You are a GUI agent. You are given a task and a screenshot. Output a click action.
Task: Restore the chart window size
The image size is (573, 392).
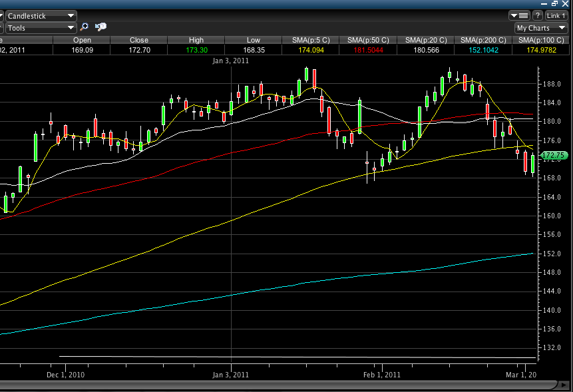click(555, 3)
